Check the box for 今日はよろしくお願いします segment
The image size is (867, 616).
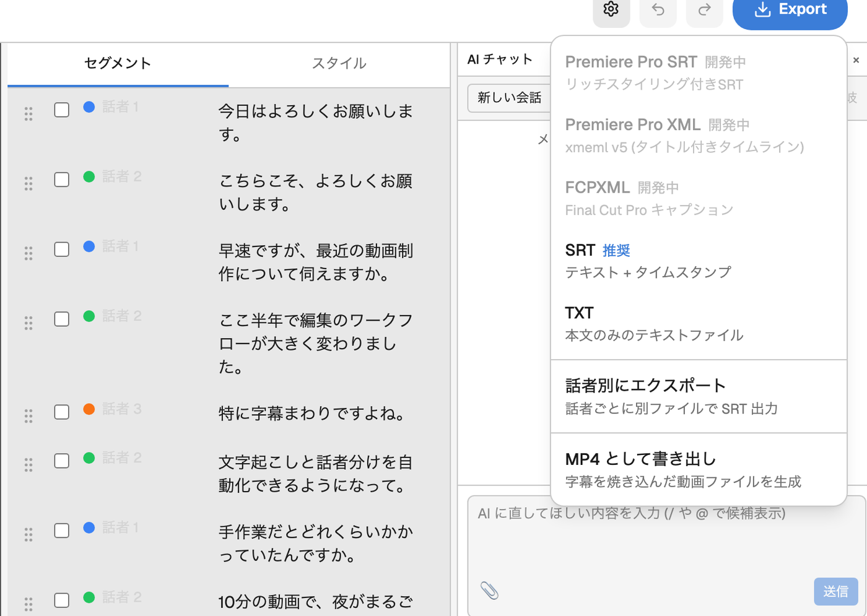(x=61, y=110)
